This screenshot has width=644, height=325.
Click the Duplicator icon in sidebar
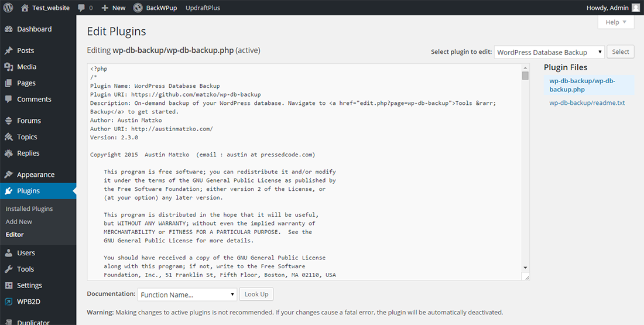pyautogui.click(x=8, y=323)
